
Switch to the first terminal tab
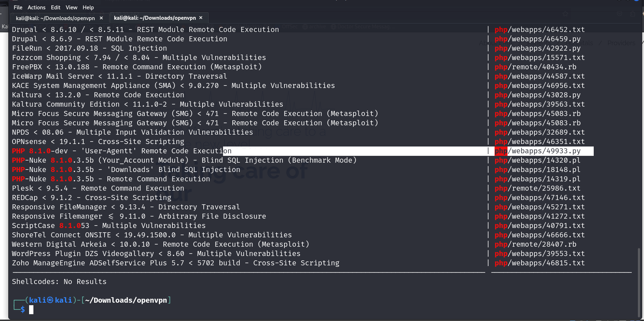pos(55,18)
